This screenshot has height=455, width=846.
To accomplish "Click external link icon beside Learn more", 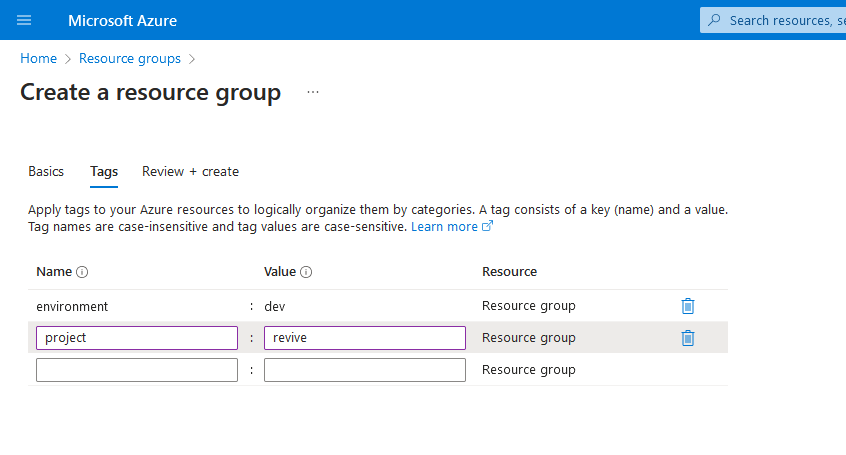I will pyautogui.click(x=487, y=226).
